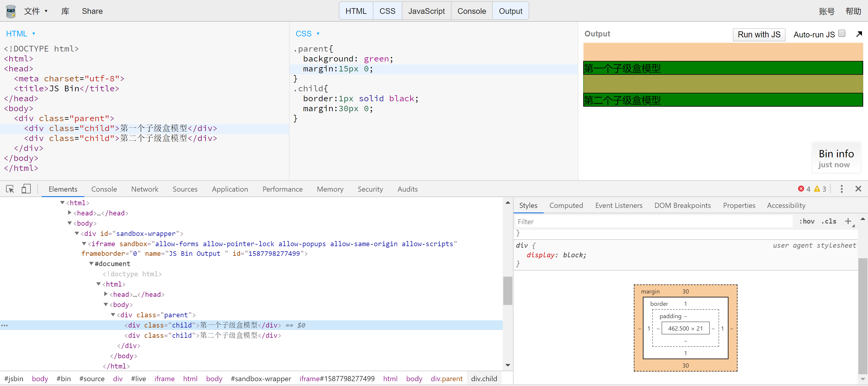Screen dimensions: 868x386
Task: Activate the inspect element picker icon
Action: point(10,189)
